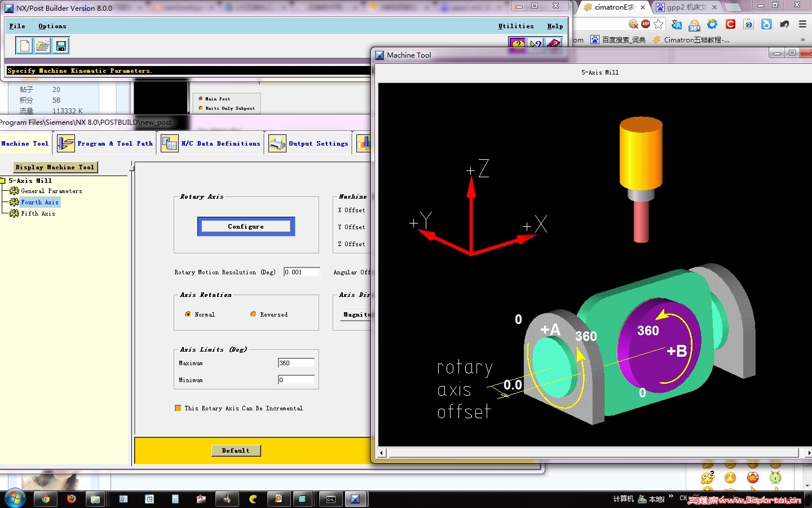Viewport: 812px width, 508px height.
Task: Open the browser hamburger menu
Action: [802, 24]
